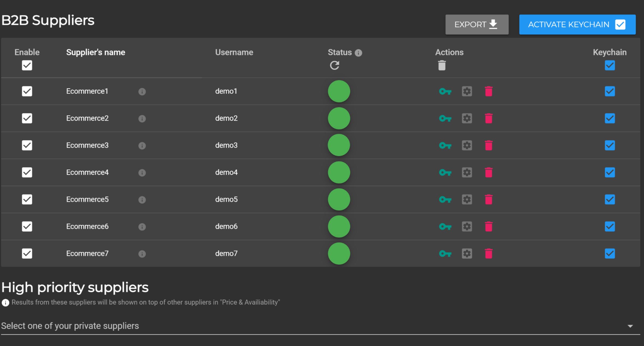Open settings gear for Ecommerce1
Screen dimensions: 644x346
coord(467,91)
